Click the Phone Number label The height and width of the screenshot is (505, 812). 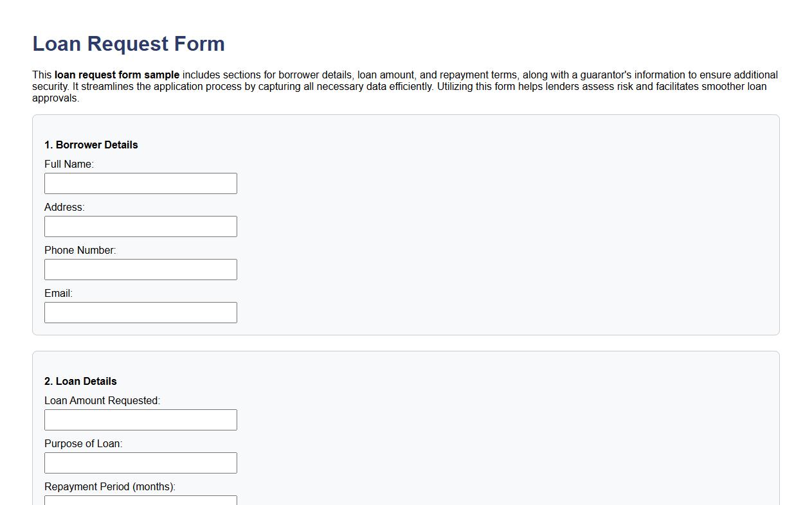click(80, 250)
